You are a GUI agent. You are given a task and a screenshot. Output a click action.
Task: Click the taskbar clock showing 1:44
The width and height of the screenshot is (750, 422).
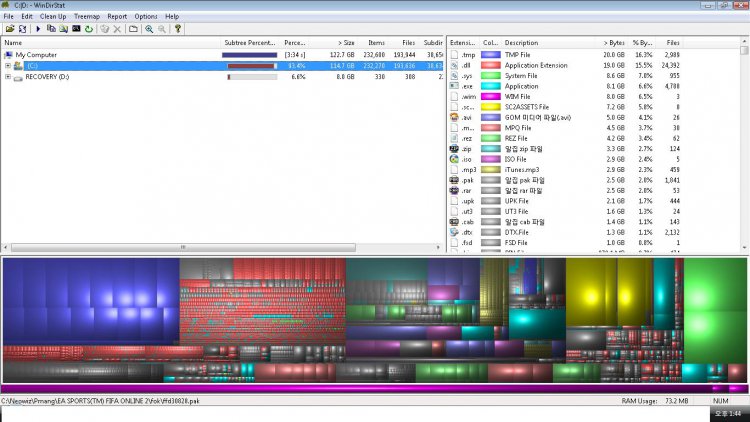tap(728, 413)
